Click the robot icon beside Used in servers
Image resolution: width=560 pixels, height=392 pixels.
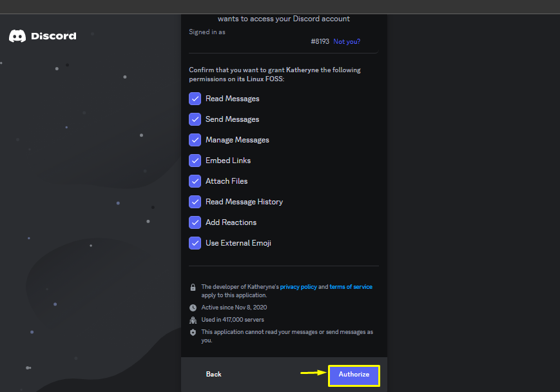click(193, 320)
